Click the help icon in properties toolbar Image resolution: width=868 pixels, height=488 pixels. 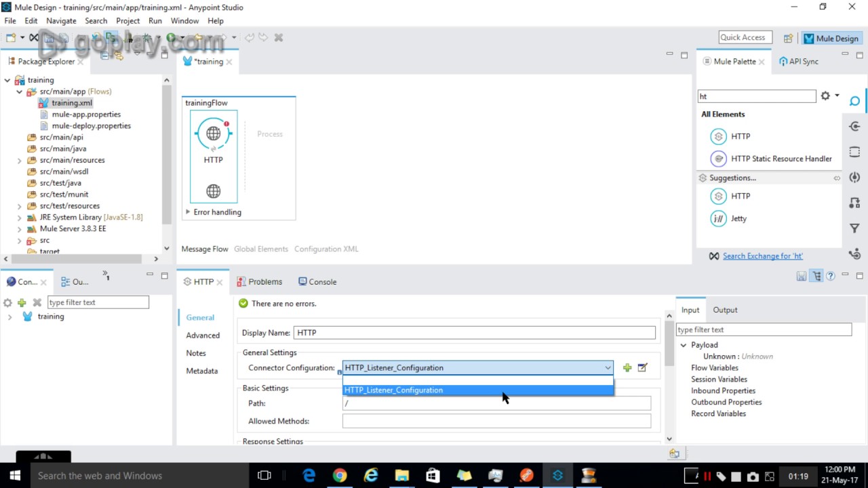coord(831,276)
